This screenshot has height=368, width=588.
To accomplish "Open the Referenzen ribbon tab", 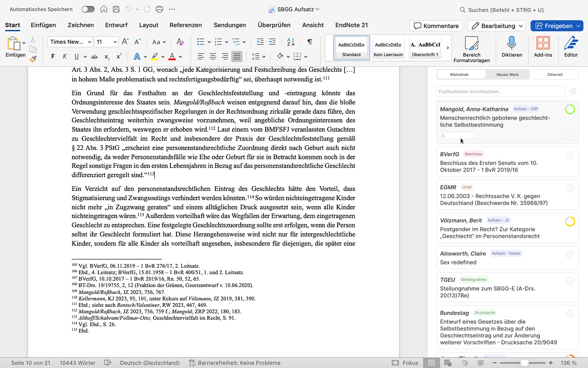I will (x=186, y=25).
